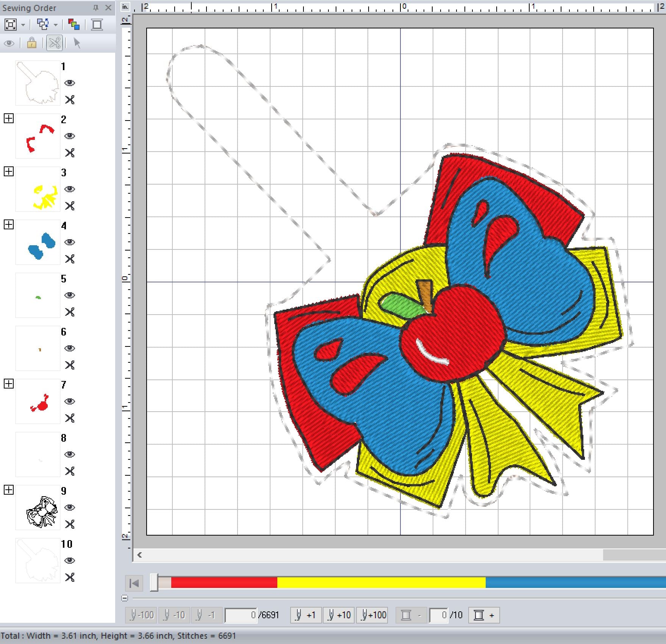The height and width of the screenshot is (644, 666).
Task: Jump to start of stitch simulation
Action: [134, 583]
